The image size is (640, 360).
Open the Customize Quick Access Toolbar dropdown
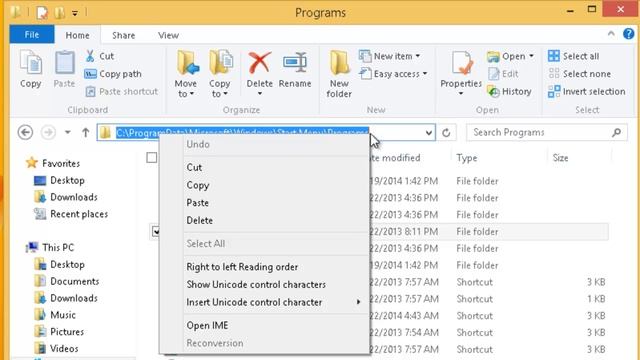(x=75, y=13)
